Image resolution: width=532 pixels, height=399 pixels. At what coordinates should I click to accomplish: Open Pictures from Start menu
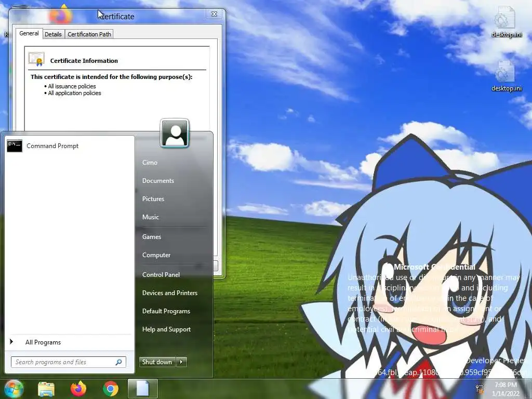[x=153, y=199]
